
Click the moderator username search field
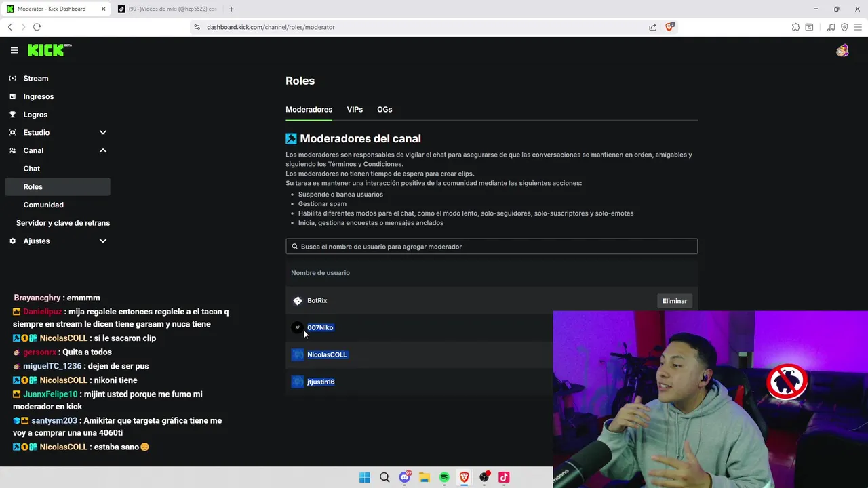tap(492, 247)
